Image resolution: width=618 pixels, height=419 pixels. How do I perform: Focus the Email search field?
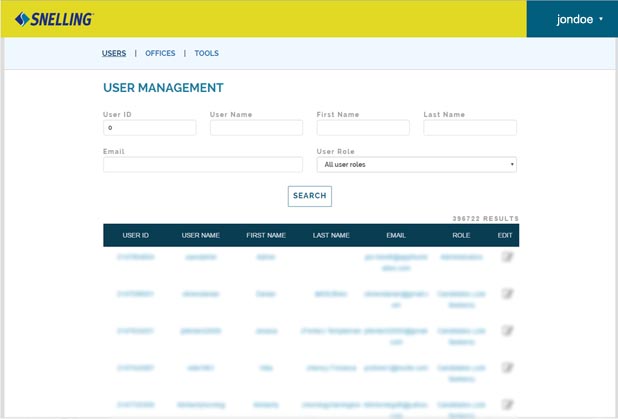[202, 164]
